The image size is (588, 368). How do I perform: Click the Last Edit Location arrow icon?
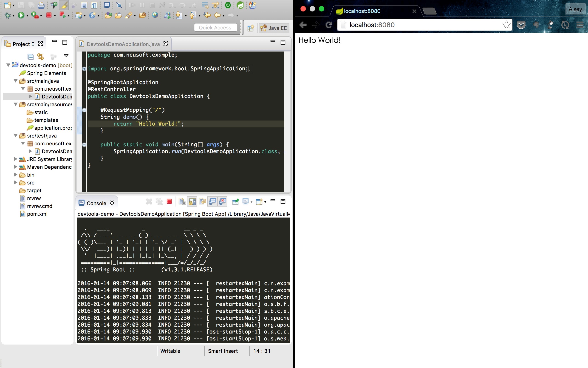[207, 15]
